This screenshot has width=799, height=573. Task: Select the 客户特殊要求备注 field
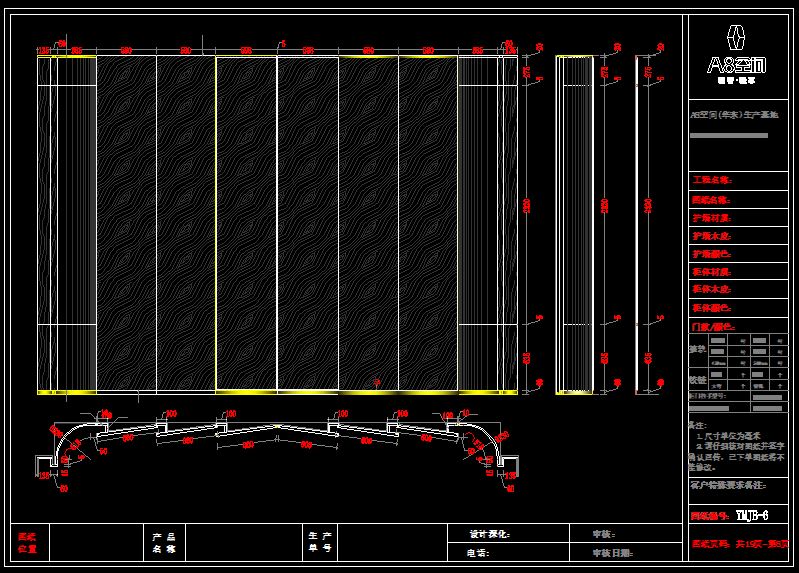728,485
